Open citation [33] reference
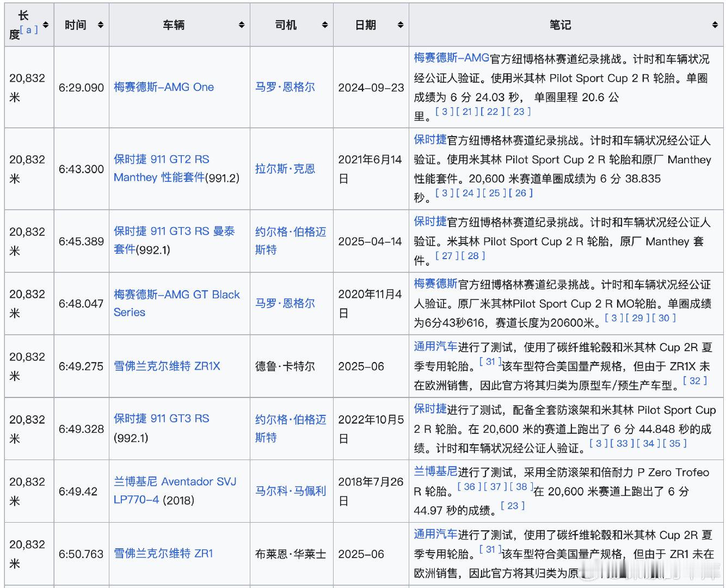726x588 pixels. 622,443
